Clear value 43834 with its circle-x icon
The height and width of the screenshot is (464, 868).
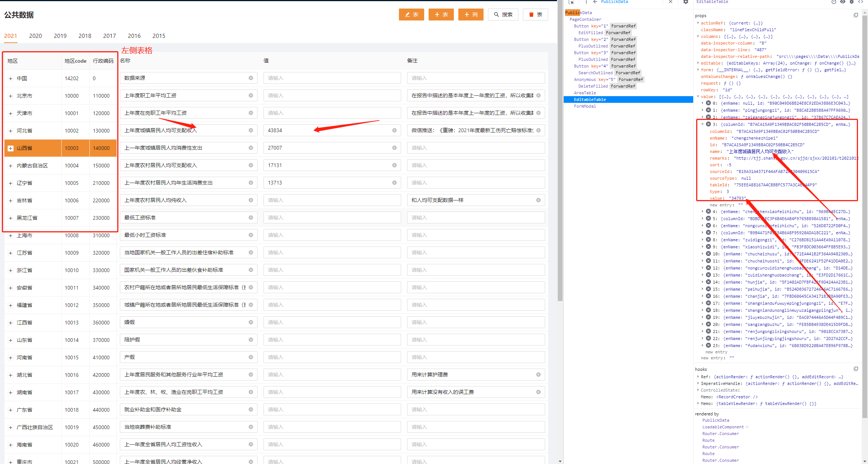tap(394, 130)
